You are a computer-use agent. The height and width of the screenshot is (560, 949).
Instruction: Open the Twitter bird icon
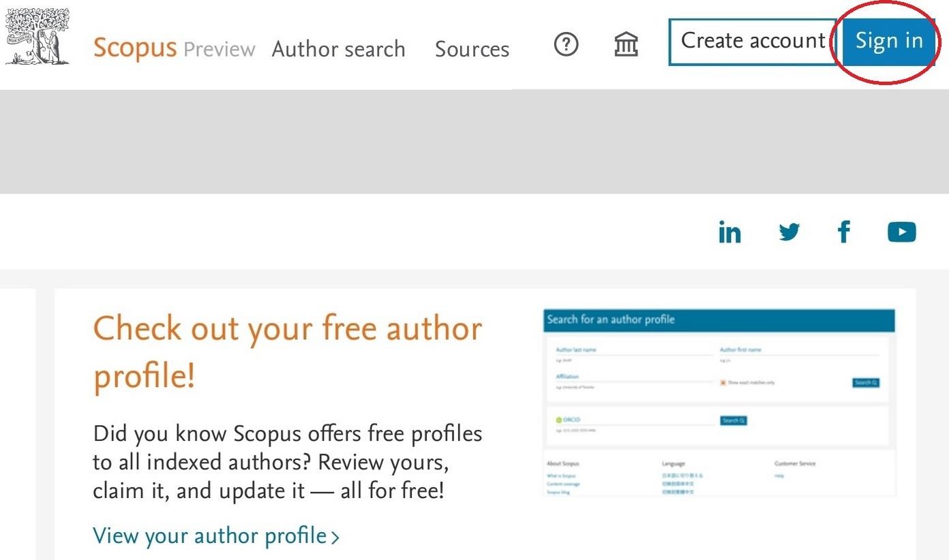click(789, 232)
